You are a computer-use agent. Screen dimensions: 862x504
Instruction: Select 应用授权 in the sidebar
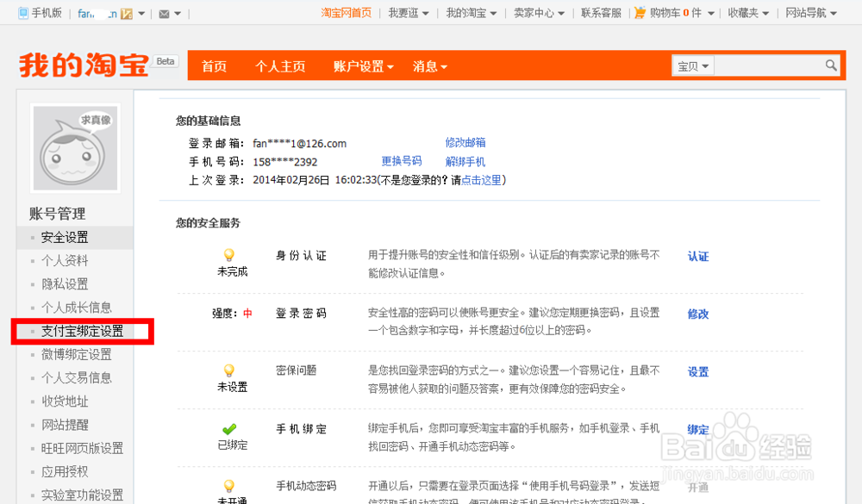[x=65, y=471]
